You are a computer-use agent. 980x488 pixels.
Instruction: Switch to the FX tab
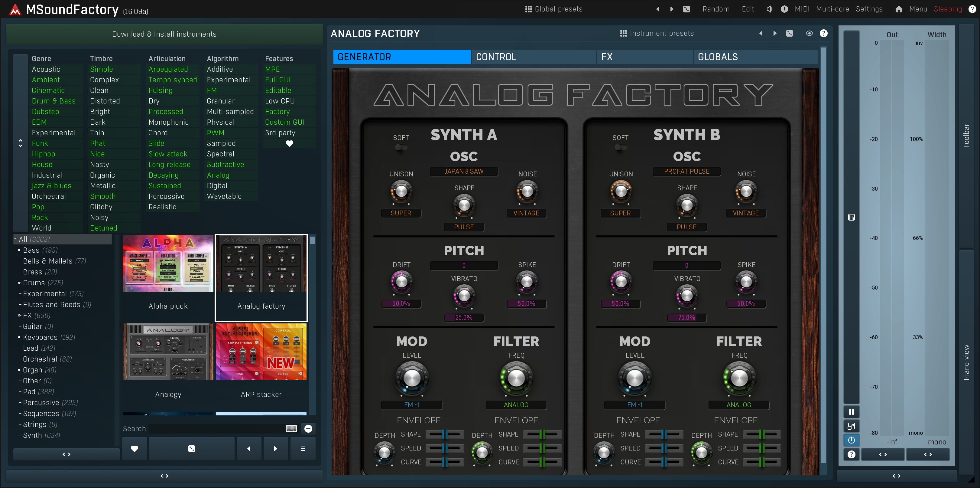click(644, 57)
